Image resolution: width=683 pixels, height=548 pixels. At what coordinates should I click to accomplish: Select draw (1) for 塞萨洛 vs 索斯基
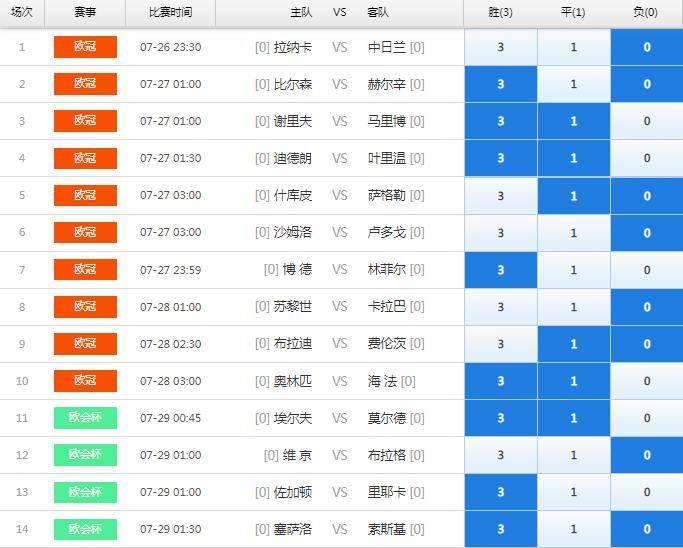[574, 529]
